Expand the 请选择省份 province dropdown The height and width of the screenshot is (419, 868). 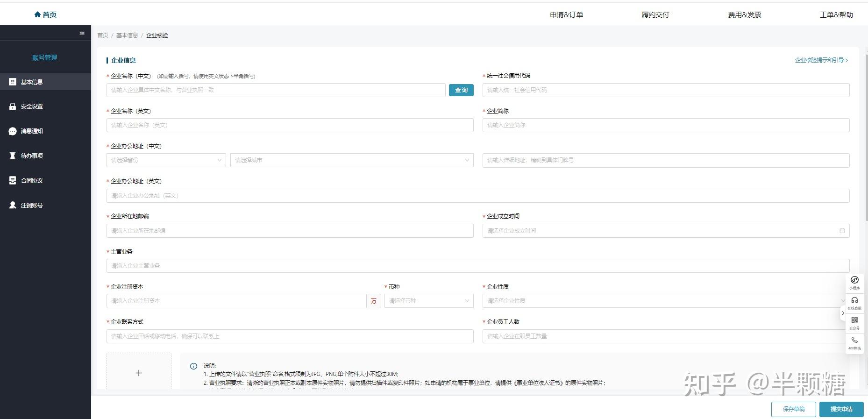(x=166, y=160)
